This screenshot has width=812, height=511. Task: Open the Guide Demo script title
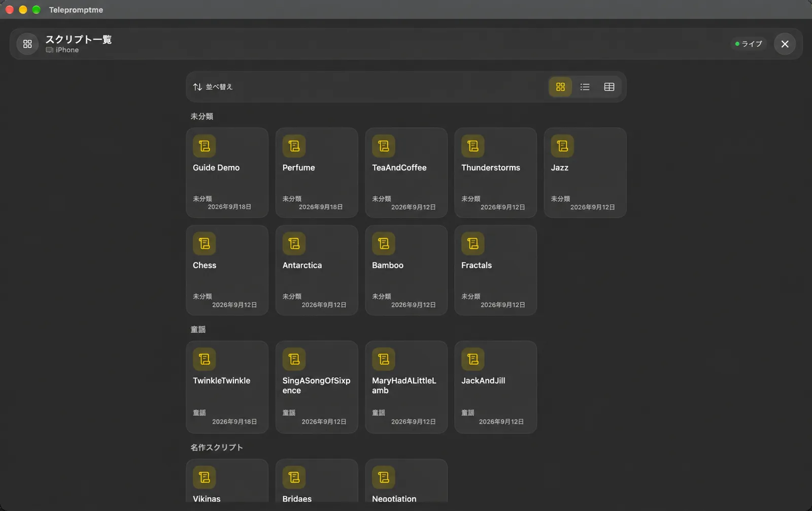pyautogui.click(x=216, y=168)
